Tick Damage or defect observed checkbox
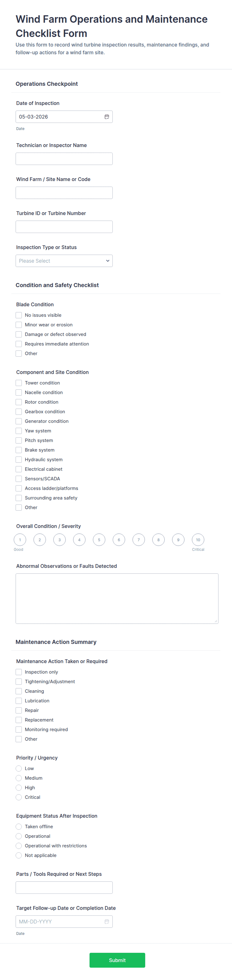 (x=19, y=334)
